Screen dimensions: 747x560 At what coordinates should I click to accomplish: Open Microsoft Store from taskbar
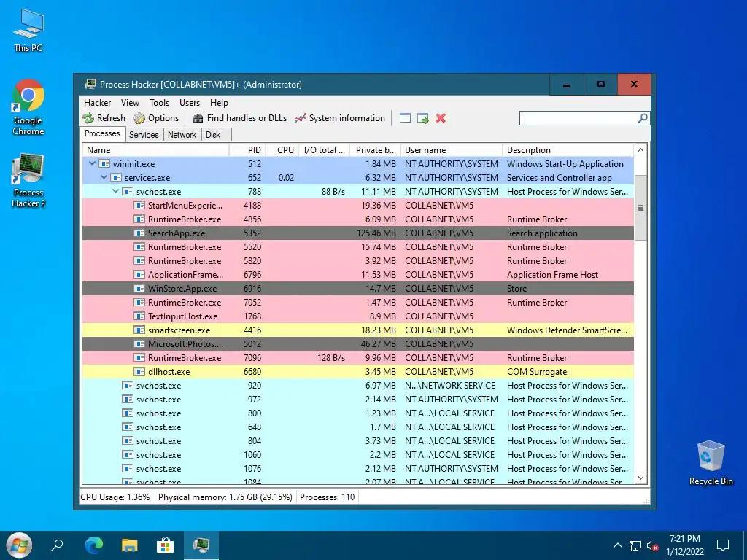point(166,545)
